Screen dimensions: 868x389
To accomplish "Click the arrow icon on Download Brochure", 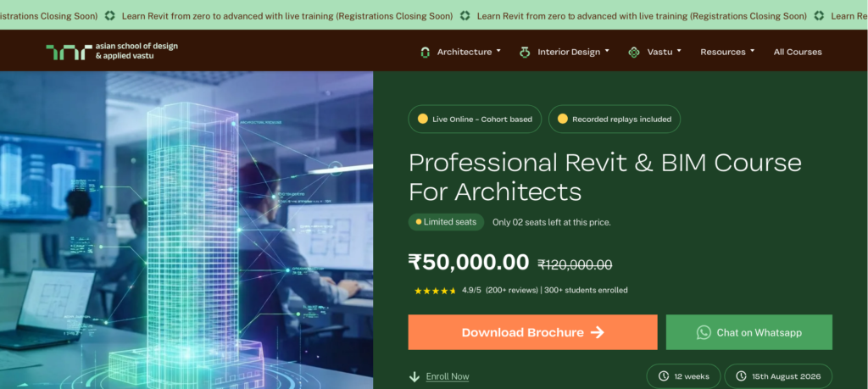I will click(597, 332).
